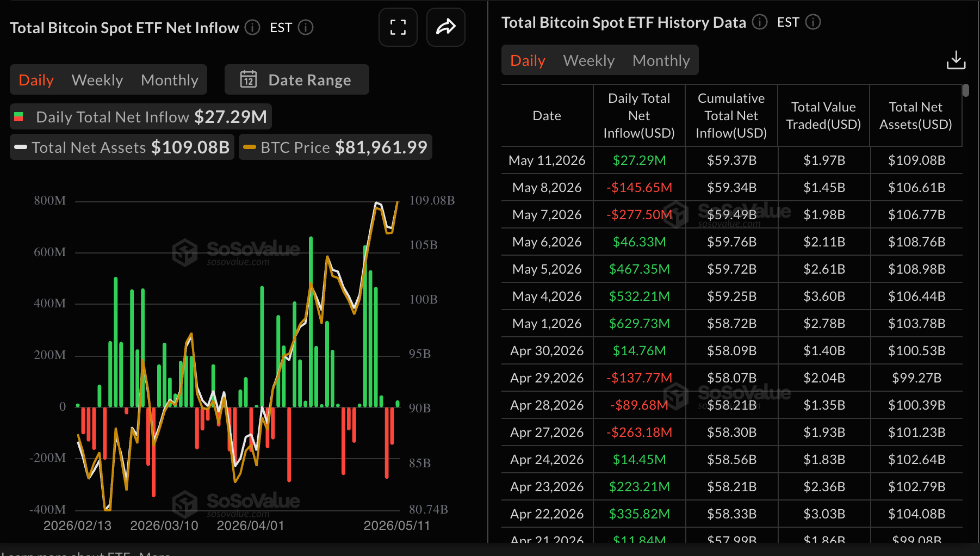980x556 pixels.
Task: Click the $3.03B value traded cell
Action: point(824,514)
